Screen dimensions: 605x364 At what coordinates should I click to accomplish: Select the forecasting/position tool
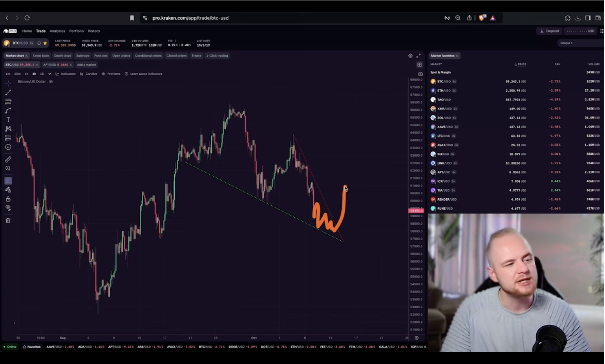click(x=8, y=138)
